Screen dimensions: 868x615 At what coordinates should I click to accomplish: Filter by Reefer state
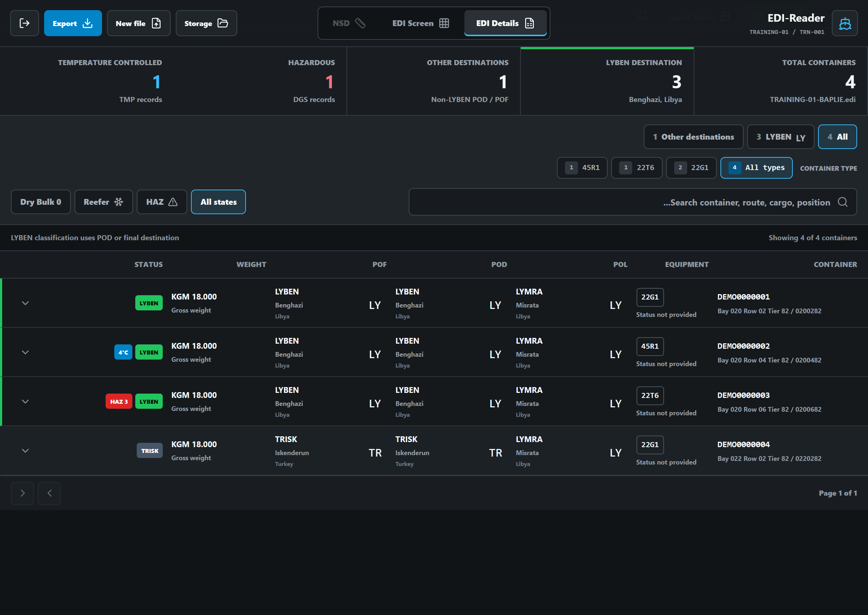tap(104, 202)
